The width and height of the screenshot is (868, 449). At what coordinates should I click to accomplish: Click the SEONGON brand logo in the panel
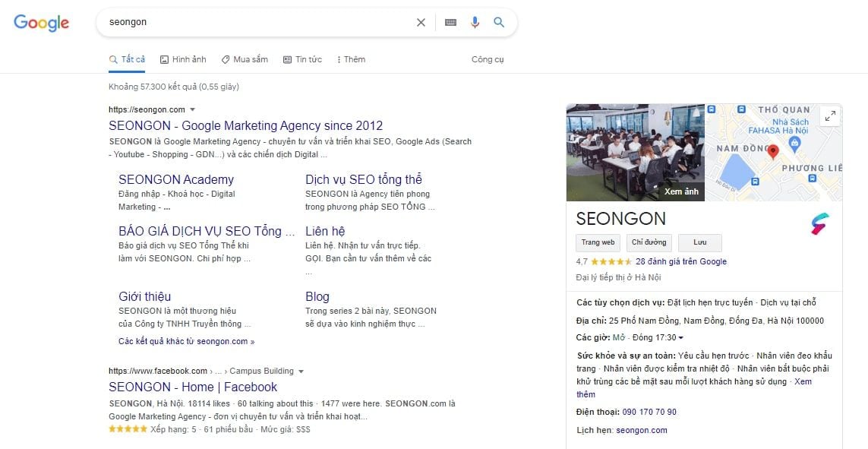point(820,223)
